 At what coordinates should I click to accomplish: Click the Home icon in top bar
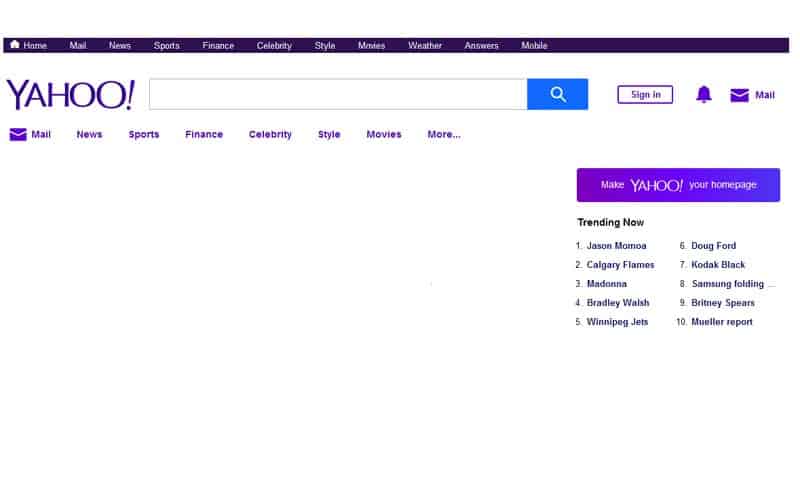click(x=15, y=44)
